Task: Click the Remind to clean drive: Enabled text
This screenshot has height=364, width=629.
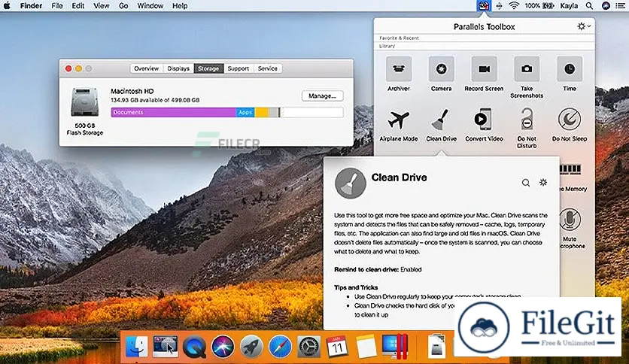Action: [378, 269]
